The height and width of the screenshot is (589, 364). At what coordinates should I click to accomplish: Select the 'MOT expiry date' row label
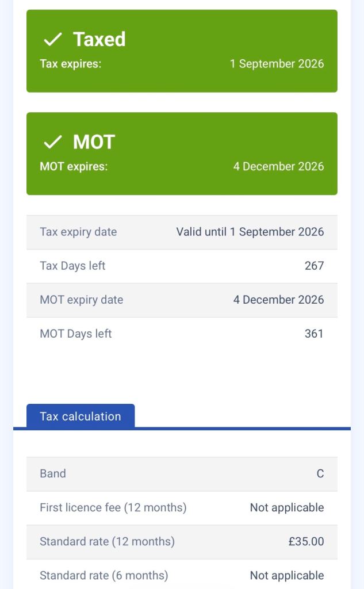(x=81, y=300)
